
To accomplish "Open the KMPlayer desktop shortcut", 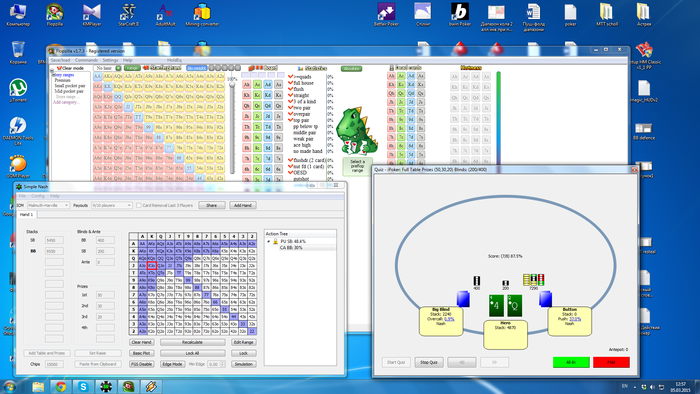I will (x=92, y=15).
